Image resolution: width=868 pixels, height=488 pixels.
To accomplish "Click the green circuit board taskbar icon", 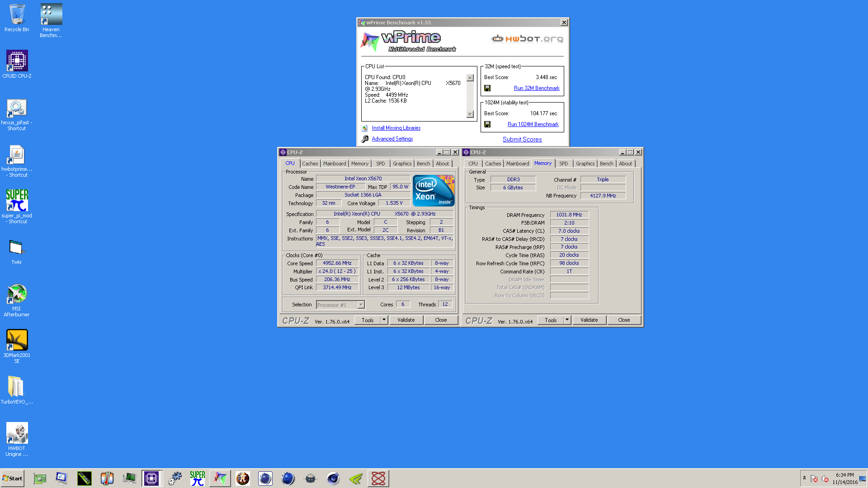I will 39,479.
